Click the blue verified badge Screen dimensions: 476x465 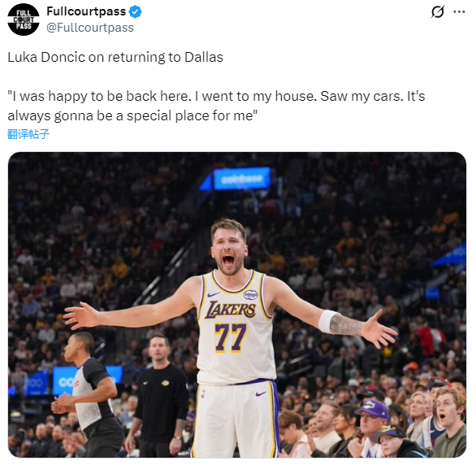(x=135, y=12)
